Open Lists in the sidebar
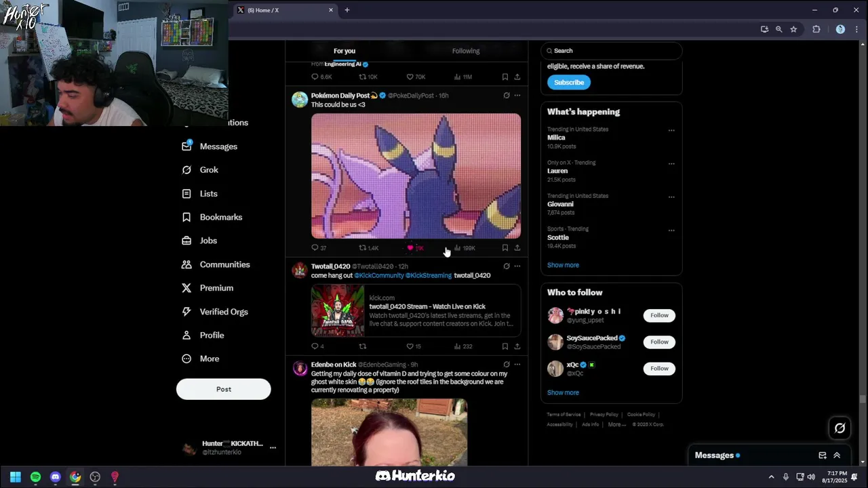The image size is (868, 488). pyautogui.click(x=199, y=194)
